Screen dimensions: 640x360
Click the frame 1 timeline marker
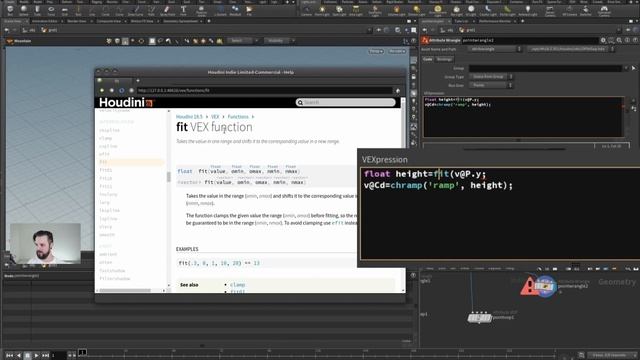coord(82,352)
